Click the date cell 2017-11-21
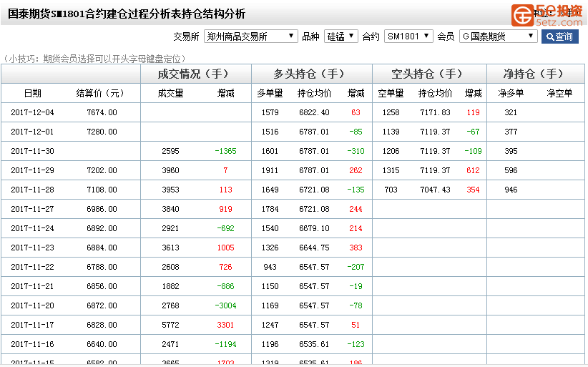This screenshot has width=588, height=367. [32, 286]
